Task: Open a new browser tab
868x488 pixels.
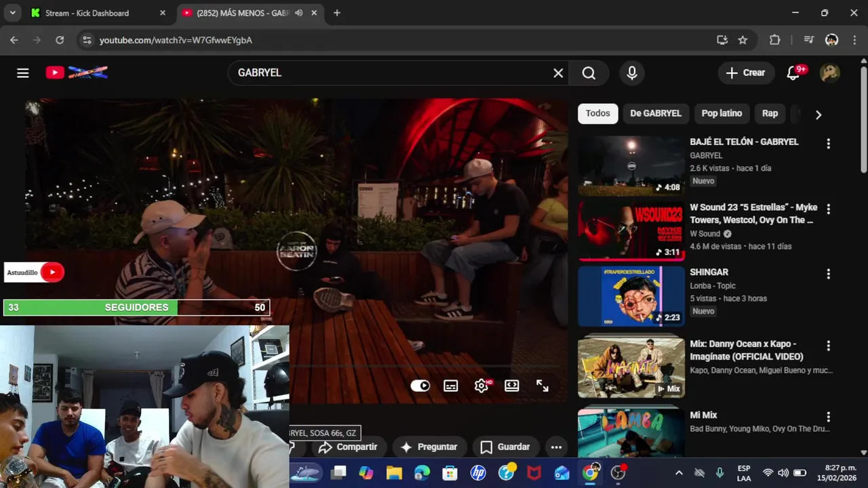Action: click(x=337, y=13)
